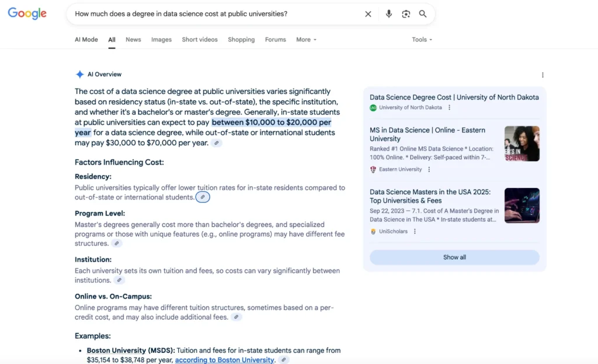Image resolution: width=598 pixels, height=364 pixels.
Task: Open source link icon in Institution paragraph
Action: (x=119, y=280)
